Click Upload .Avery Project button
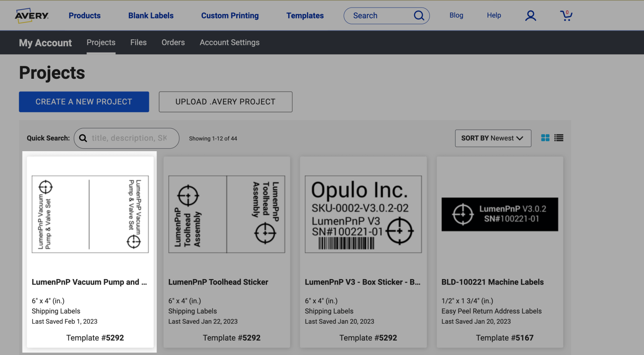This screenshot has height=355, width=644. point(225,102)
